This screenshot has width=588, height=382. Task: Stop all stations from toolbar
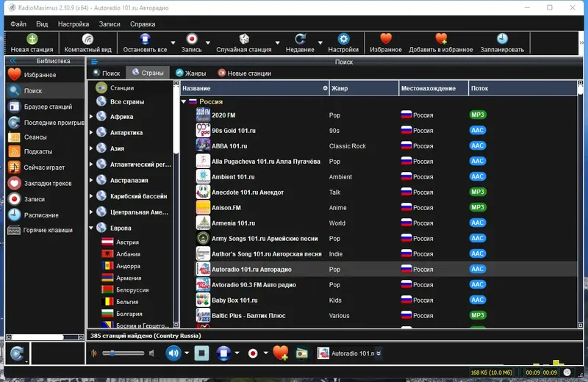145,43
